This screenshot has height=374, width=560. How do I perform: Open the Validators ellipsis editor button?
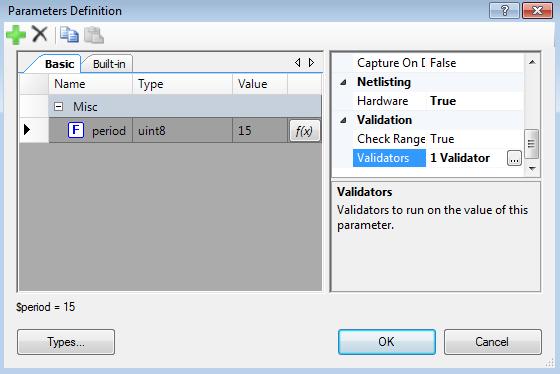tap(514, 158)
